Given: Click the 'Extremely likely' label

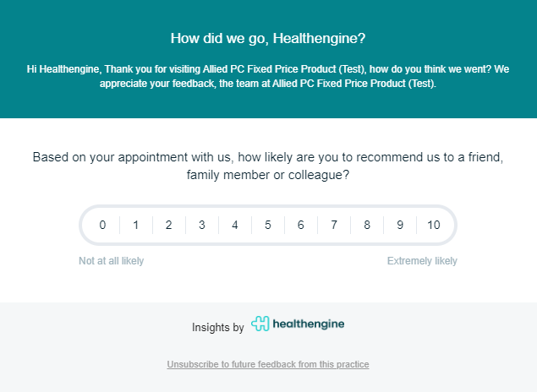Looking at the screenshot, I should coord(422,261).
